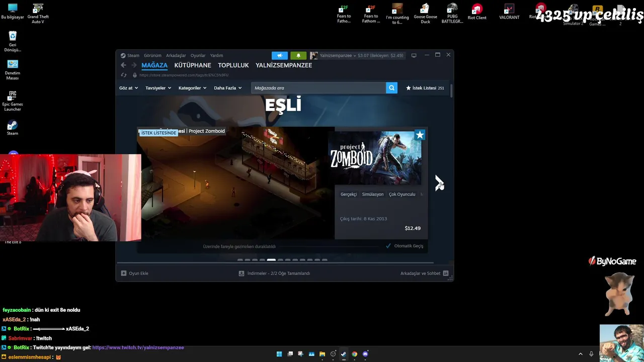644x362 pixels.
Task: Open the Oyunlar menu
Action: 198,56
